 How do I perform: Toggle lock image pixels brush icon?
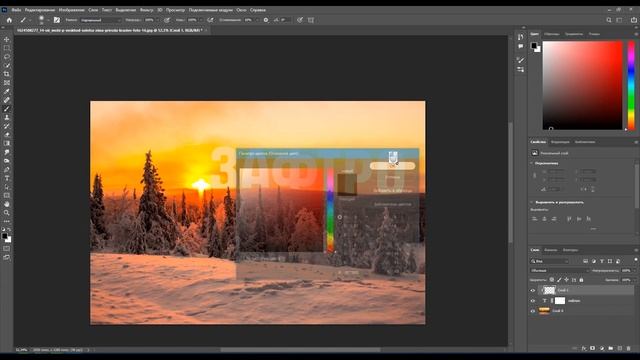pyautogui.click(x=559, y=280)
